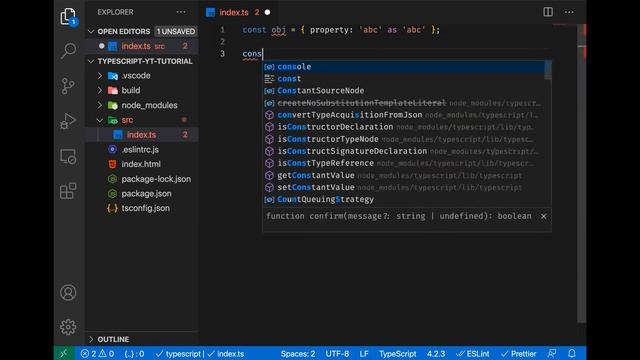Change LF end of line sequence
The width and height of the screenshot is (640, 360).
point(364,354)
